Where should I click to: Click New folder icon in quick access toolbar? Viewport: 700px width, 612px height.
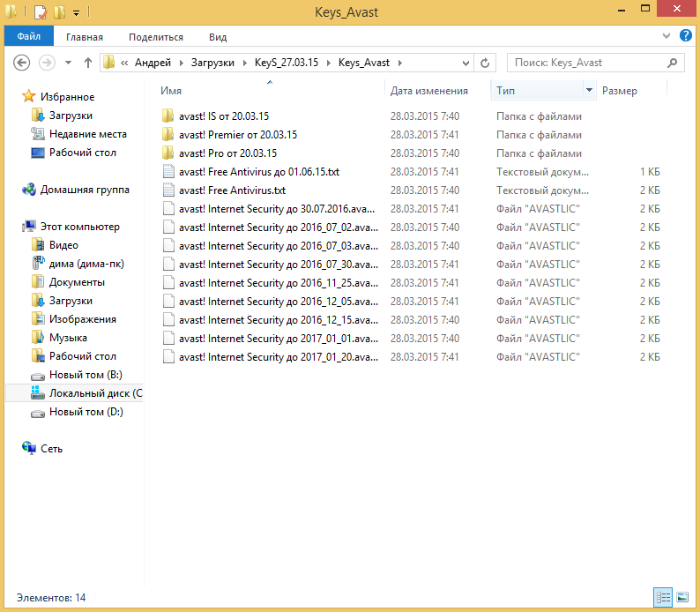[59, 12]
